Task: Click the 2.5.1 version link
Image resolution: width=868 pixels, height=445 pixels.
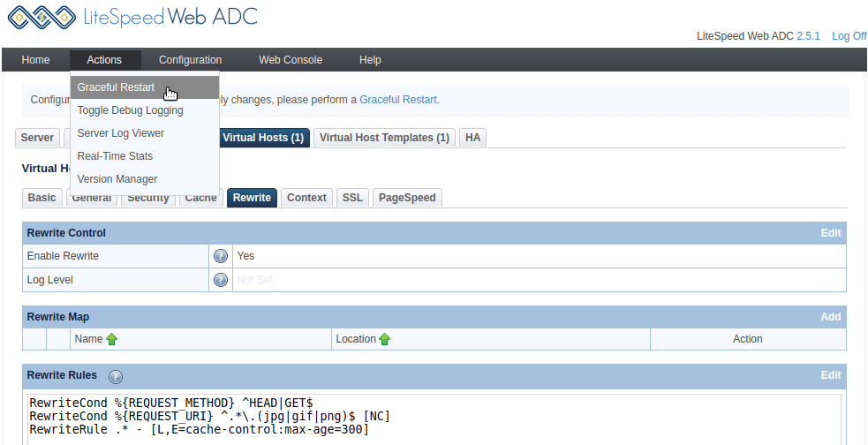Action: click(808, 36)
